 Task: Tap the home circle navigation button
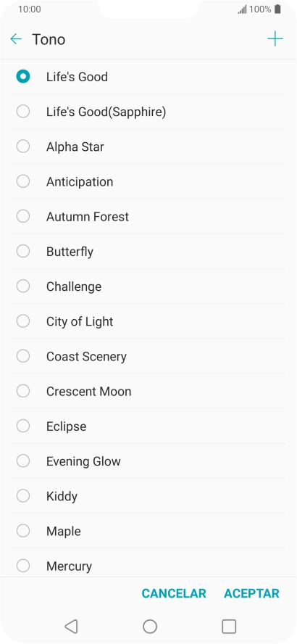[x=150, y=627]
